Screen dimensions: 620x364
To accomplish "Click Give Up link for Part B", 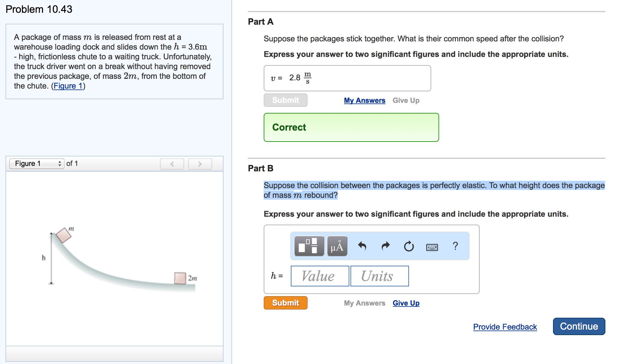I will point(406,303).
